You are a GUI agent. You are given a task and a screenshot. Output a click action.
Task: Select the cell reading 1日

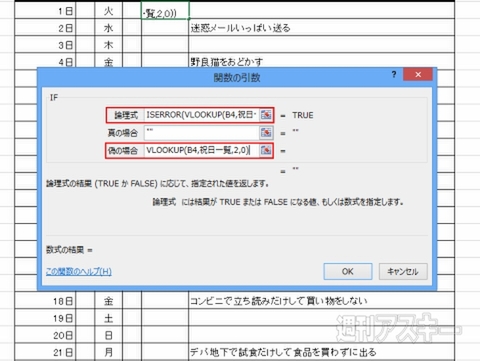[45, 11]
